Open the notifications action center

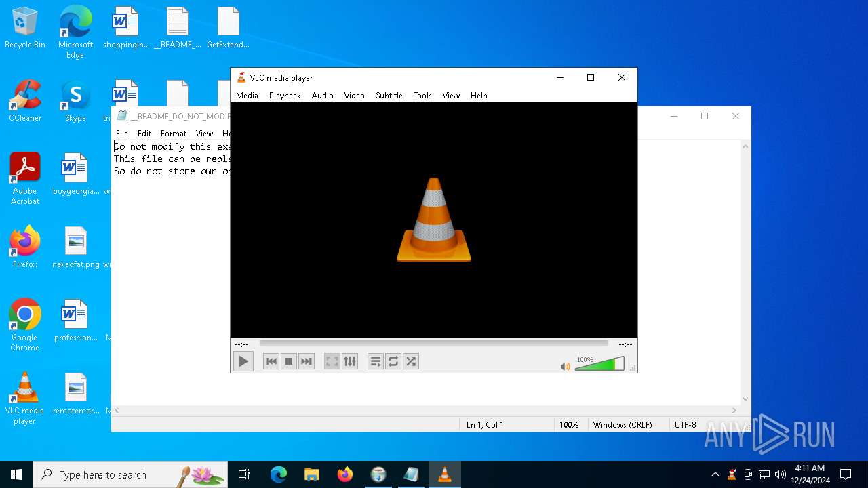click(846, 474)
